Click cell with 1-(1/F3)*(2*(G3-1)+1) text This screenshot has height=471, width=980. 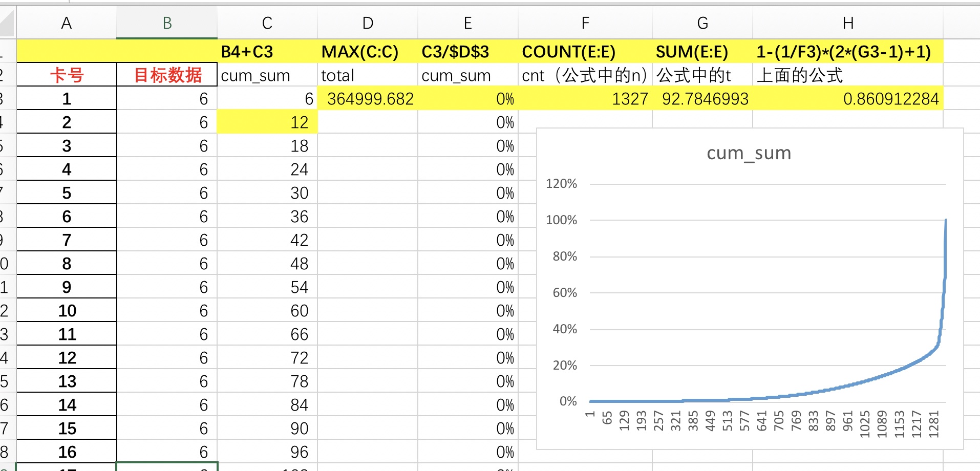pyautogui.click(x=848, y=51)
